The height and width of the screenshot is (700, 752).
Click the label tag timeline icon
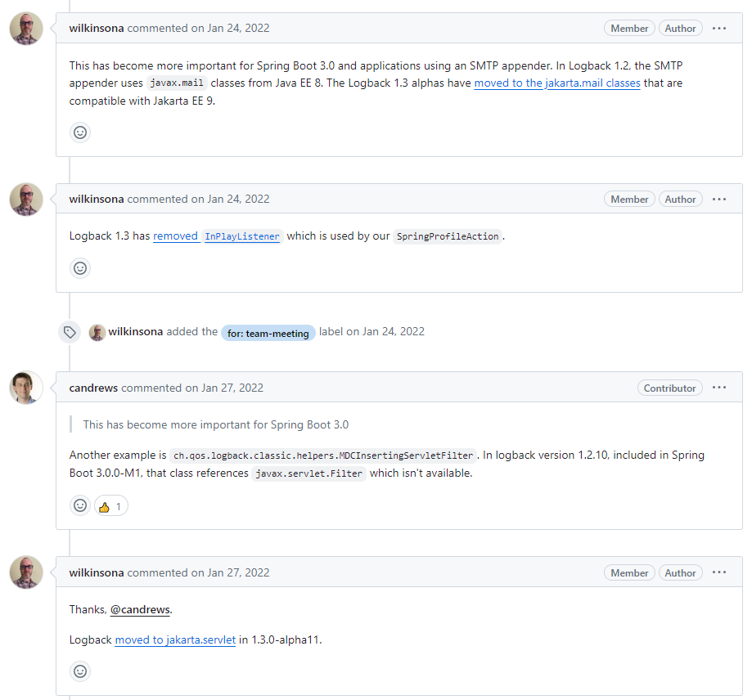70,332
